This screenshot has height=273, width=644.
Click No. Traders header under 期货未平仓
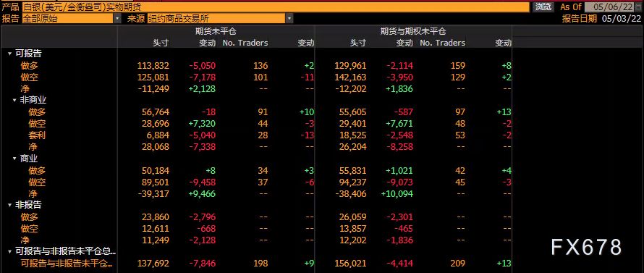pyautogui.click(x=245, y=43)
